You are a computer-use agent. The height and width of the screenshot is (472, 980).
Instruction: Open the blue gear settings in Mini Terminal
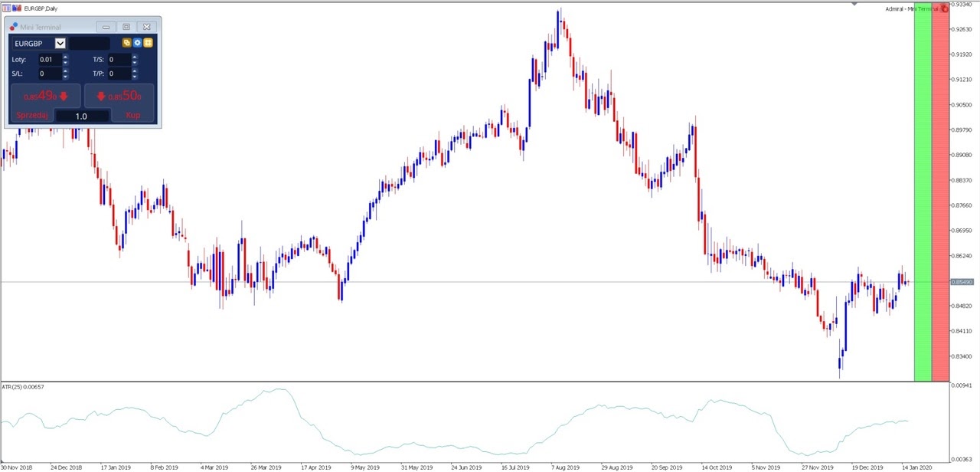tap(137, 43)
